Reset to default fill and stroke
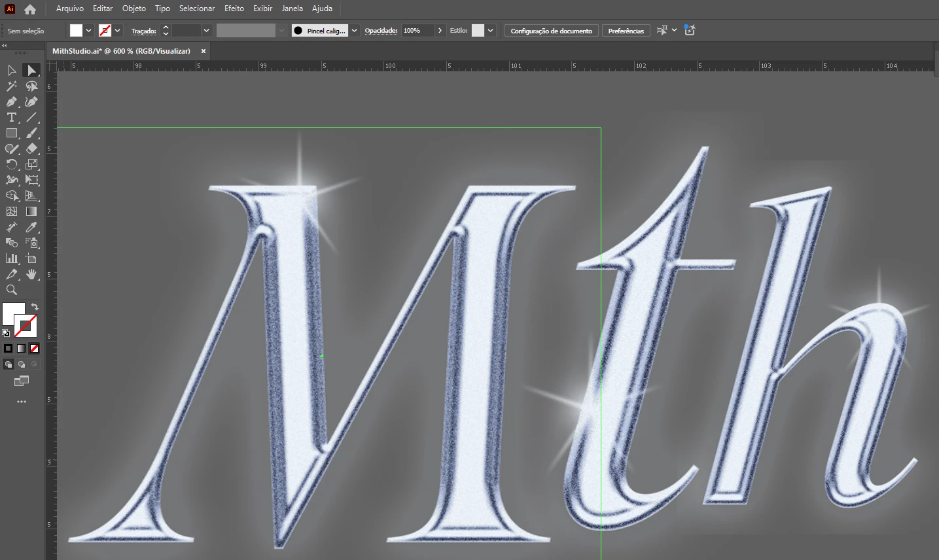Screen dimensions: 939x560 coord(6,332)
